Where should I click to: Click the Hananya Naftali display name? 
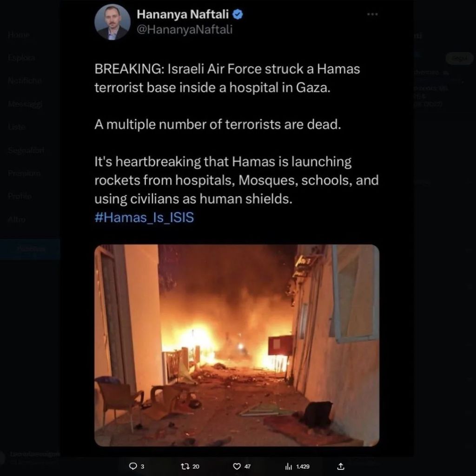pyautogui.click(x=183, y=14)
